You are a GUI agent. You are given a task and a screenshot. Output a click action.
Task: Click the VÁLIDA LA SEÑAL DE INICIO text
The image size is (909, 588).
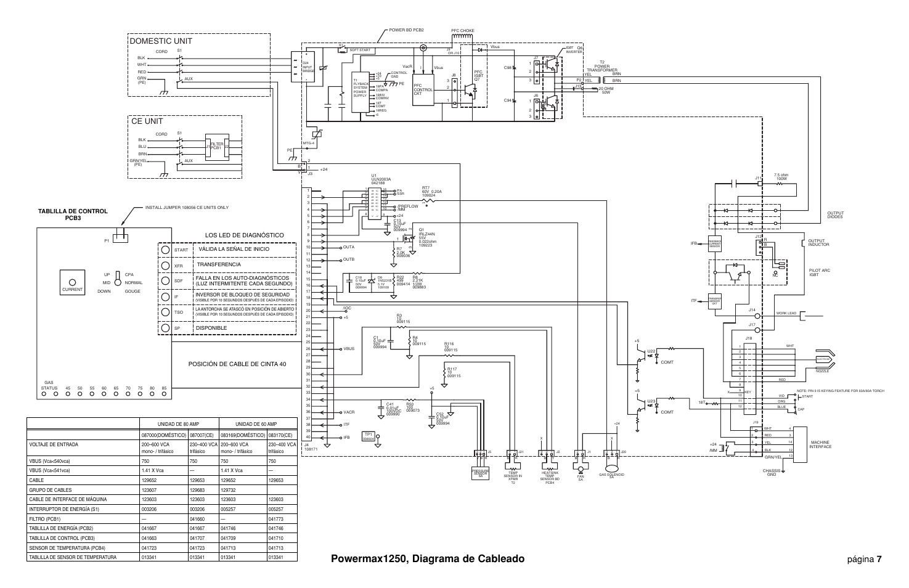tap(233, 249)
